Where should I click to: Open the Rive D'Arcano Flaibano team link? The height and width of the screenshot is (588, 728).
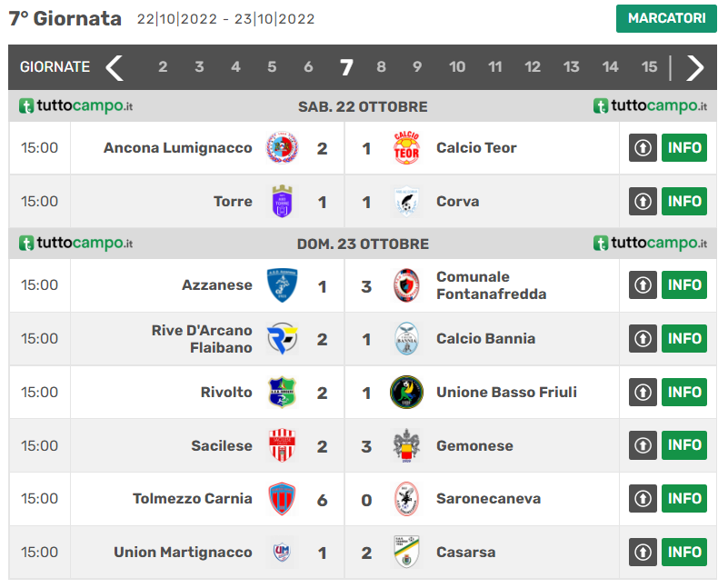click(202, 339)
